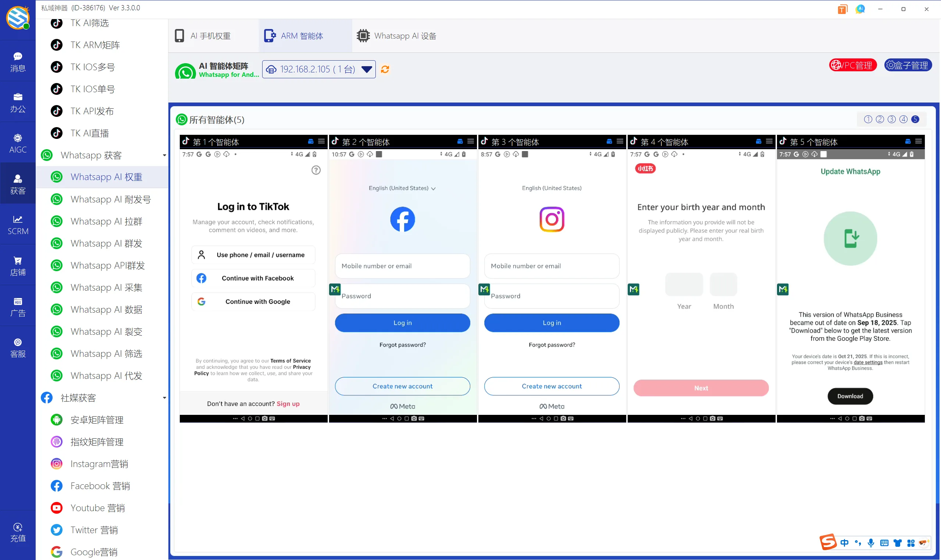Click the green M badge on agent 4 screen

[x=633, y=290]
